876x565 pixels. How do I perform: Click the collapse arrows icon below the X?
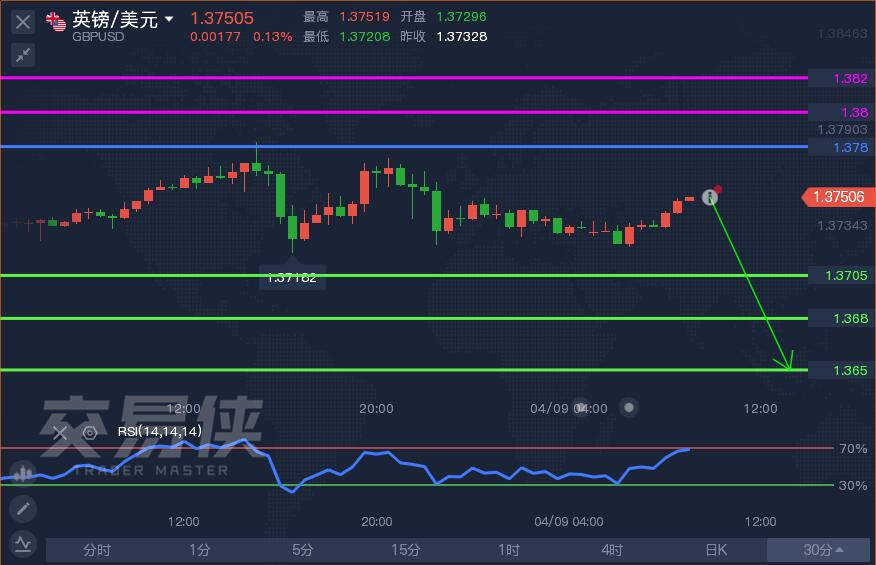click(x=22, y=54)
